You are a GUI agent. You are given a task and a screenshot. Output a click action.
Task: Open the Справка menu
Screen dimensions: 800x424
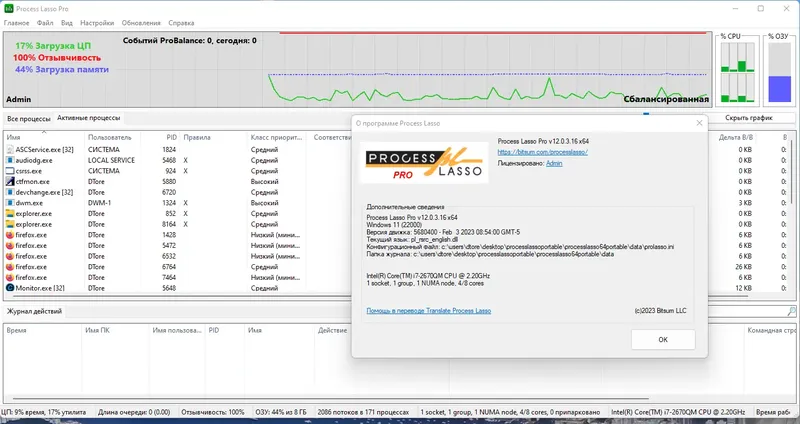pos(181,23)
